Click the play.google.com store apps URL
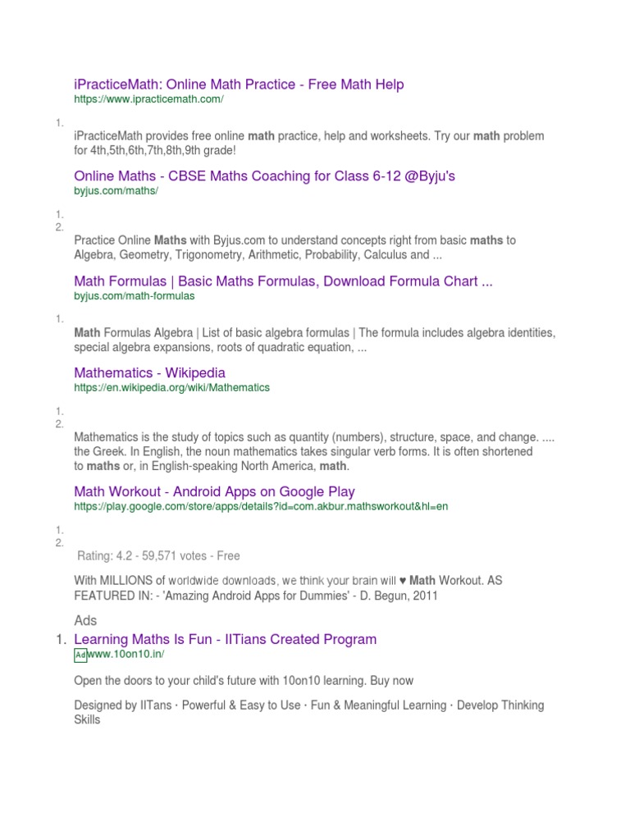630x840 pixels. [261, 506]
